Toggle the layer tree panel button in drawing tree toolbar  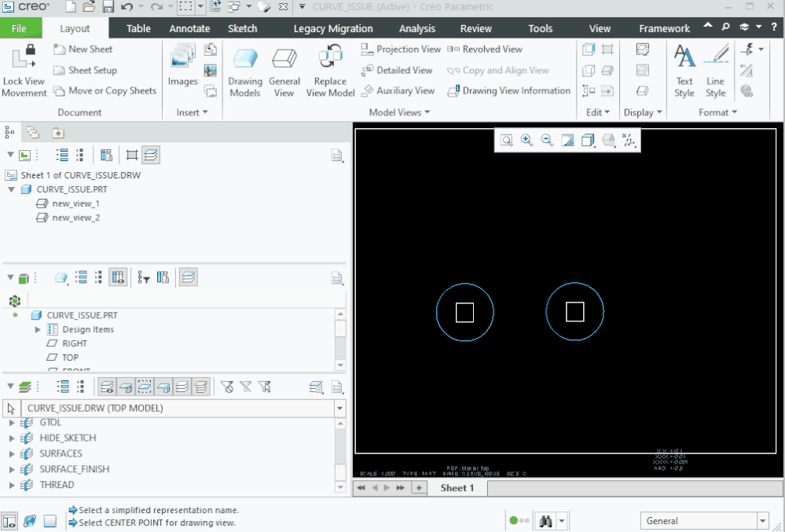151,155
